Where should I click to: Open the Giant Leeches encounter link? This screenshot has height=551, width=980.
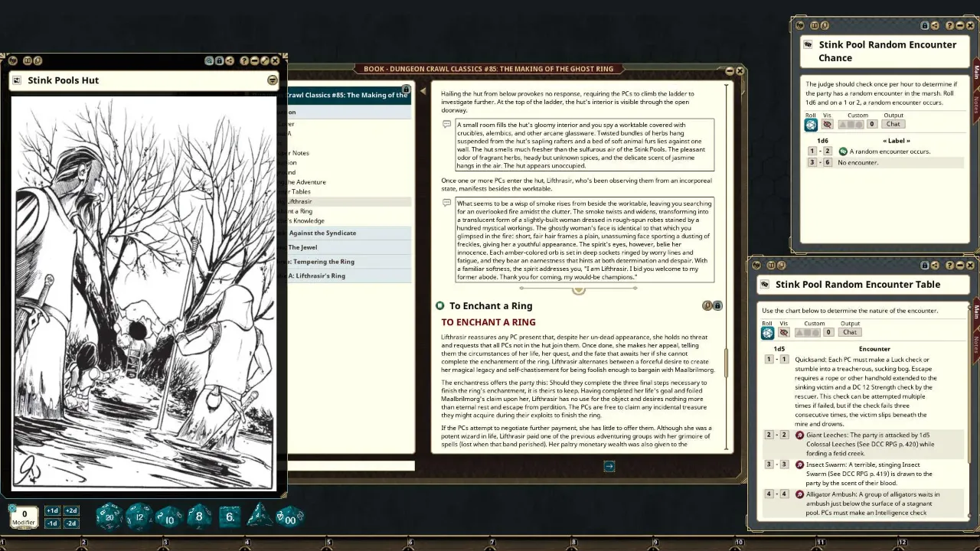[799, 435]
